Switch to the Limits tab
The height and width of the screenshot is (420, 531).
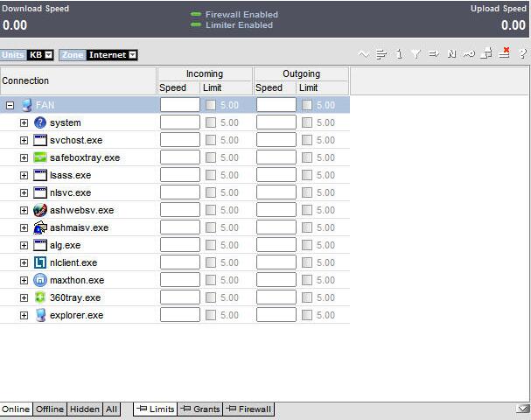click(x=156, y=409)
